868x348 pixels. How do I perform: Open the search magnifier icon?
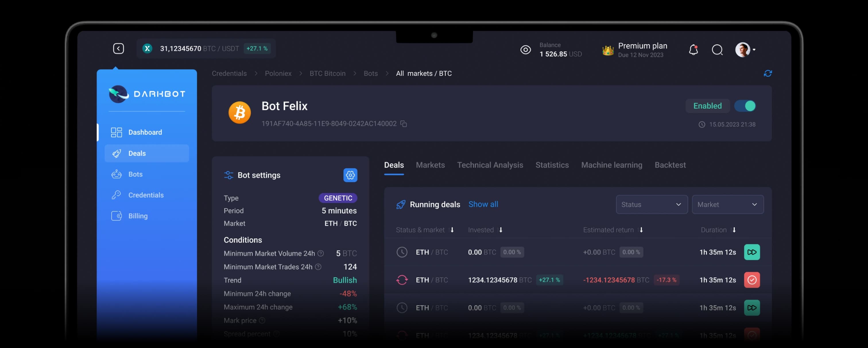point(717,50)
